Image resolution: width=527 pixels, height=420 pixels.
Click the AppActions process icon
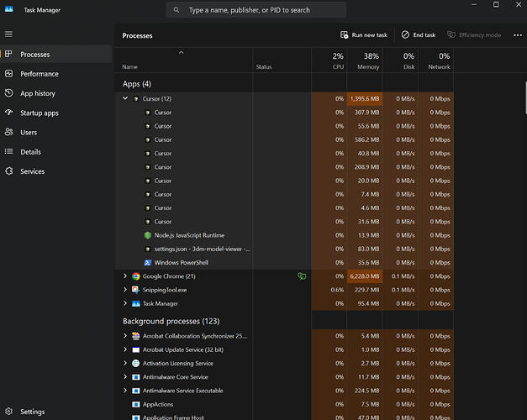point(136,404)
